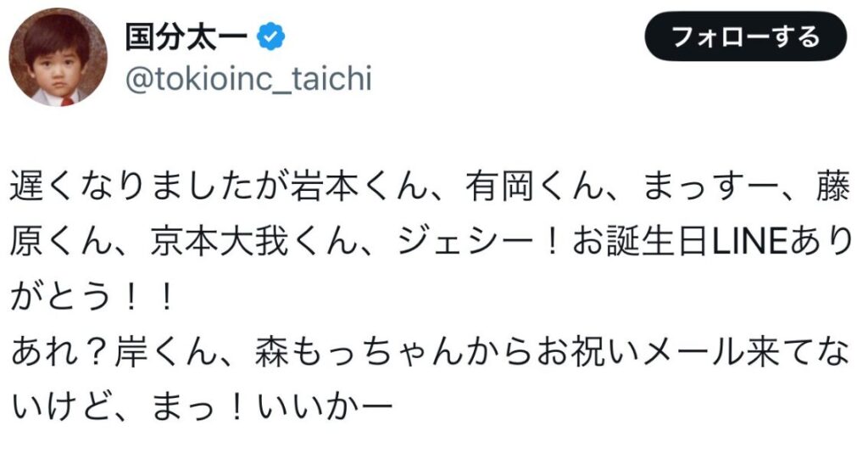This screenshot has width=868, height=470.
Task: Click the text あれ？ starting the fourth line
Action: (x=63, y=353)
